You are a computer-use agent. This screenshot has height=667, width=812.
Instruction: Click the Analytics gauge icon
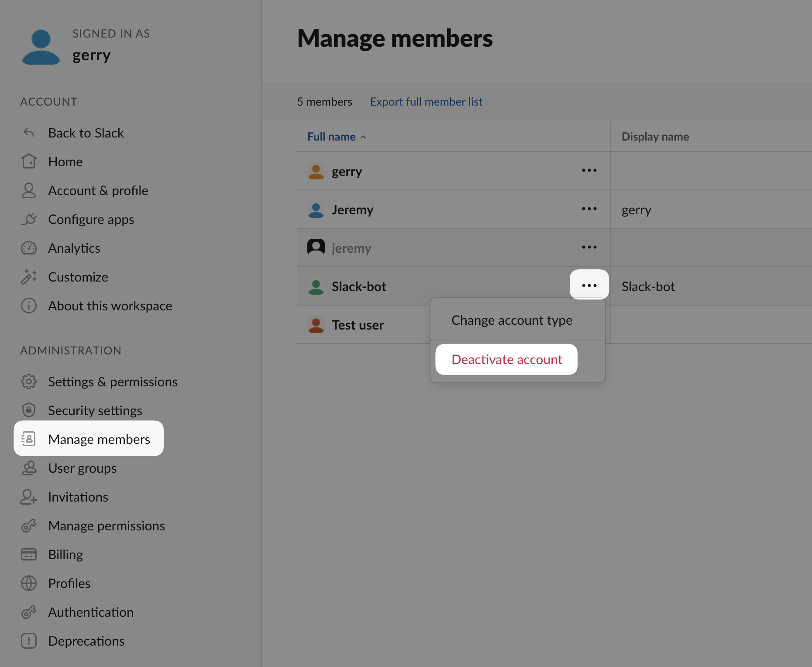pyautogui.click(x=29, y=248)
